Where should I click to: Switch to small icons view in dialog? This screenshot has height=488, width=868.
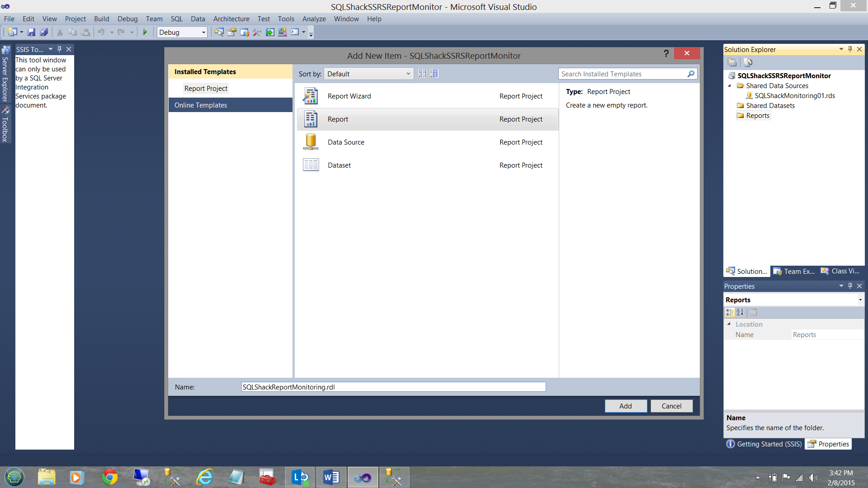pos(422,74)
